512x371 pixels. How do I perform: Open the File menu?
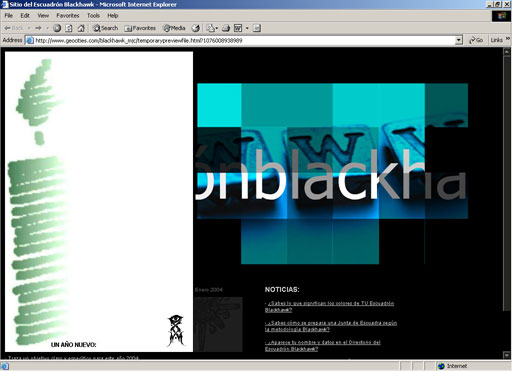[x=8, y=16]
